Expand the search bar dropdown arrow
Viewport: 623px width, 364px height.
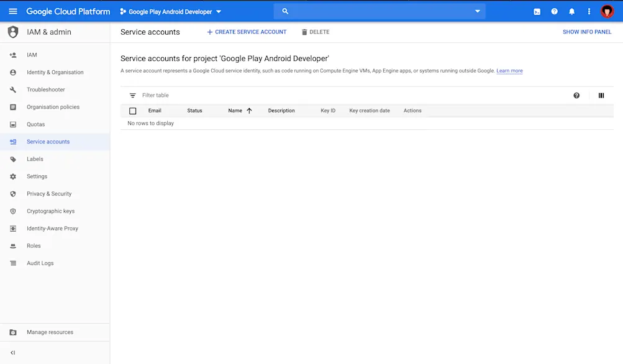(x=478, y=11)
